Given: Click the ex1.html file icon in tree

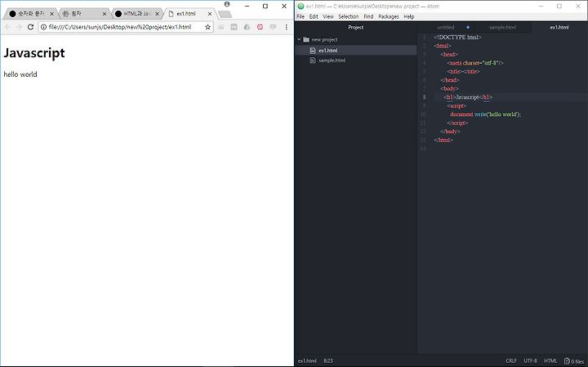Looking at the screenshot, I should [x=313, y=51].
